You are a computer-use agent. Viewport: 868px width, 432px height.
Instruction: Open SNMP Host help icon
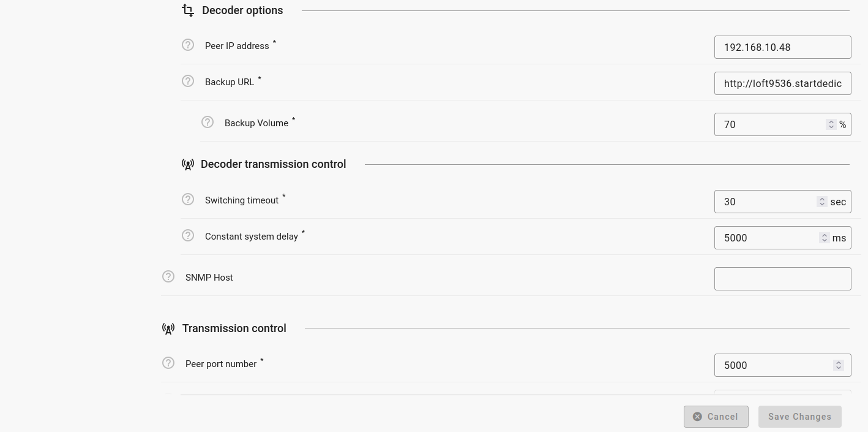click(168, 277)
